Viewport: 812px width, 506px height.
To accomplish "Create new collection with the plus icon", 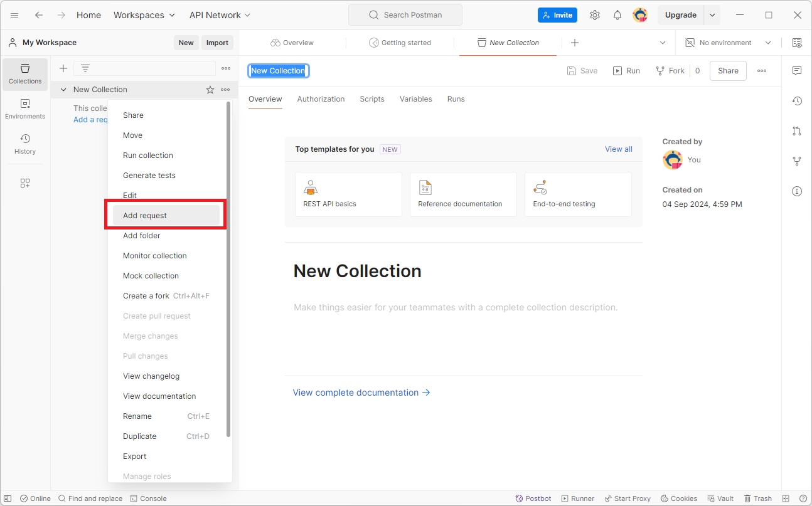I will click(x=63, y=68).
